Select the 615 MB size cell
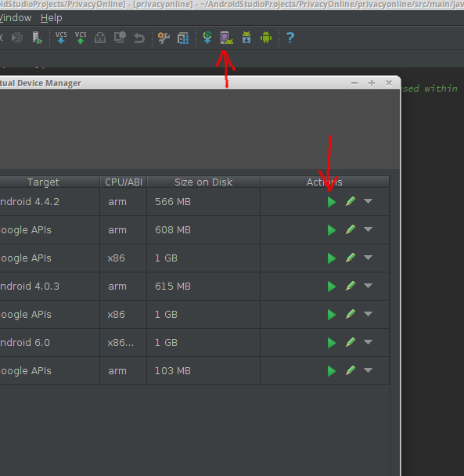 (203, 287)
